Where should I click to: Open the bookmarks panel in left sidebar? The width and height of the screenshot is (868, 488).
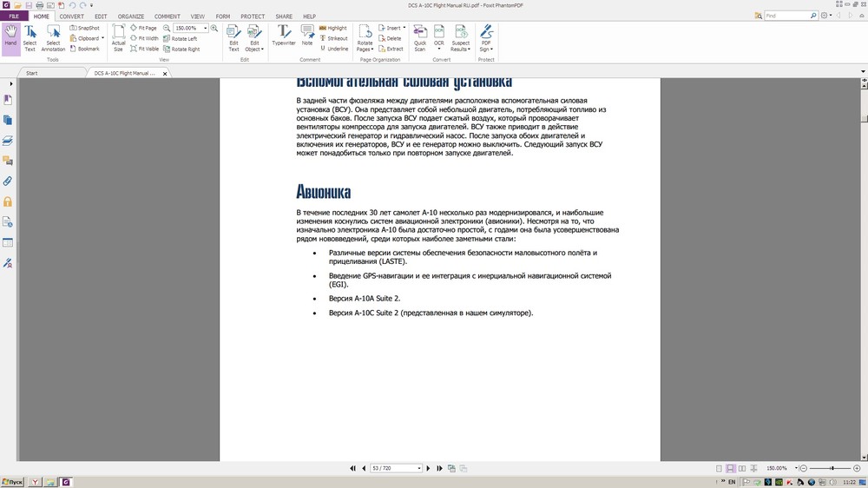tap(8, 100)
